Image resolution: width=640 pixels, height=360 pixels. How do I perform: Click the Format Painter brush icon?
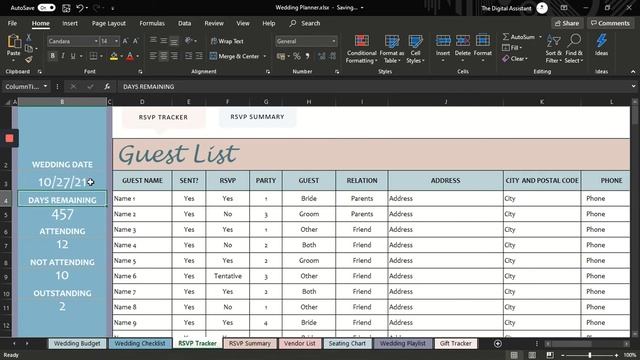(29, 60)
